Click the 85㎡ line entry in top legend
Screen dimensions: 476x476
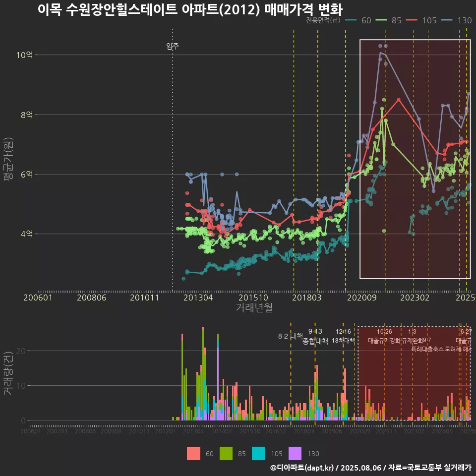pyautogui.click(x=389, y=20)
